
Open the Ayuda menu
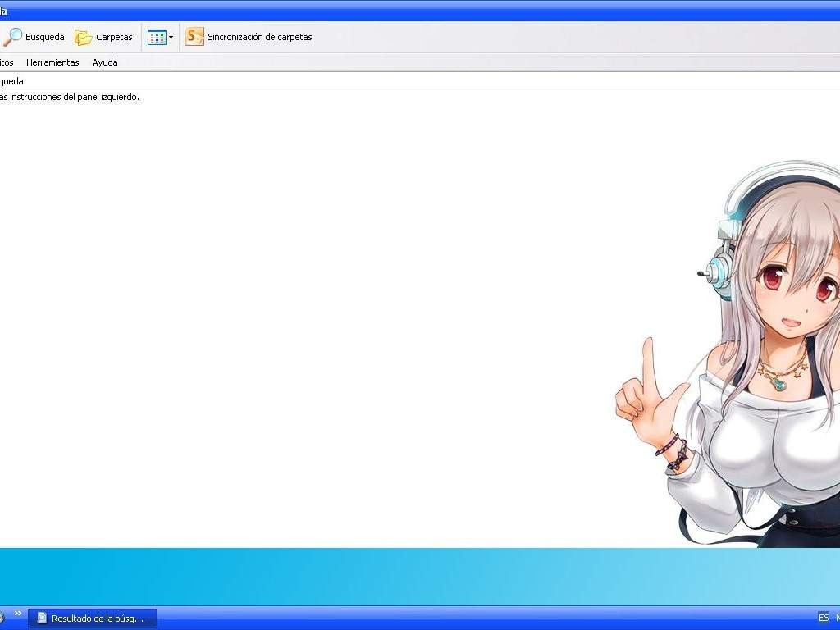coord(104,62)
